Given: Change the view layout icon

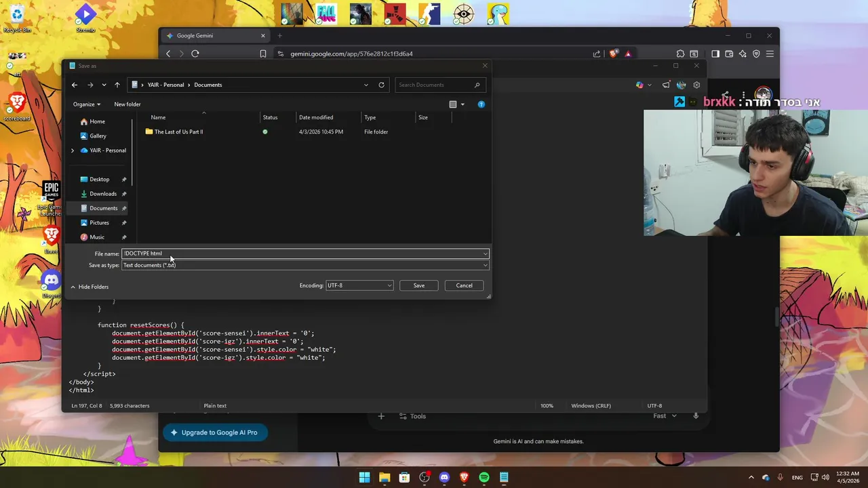Looking at the screenshot, I should pos(453,104).
